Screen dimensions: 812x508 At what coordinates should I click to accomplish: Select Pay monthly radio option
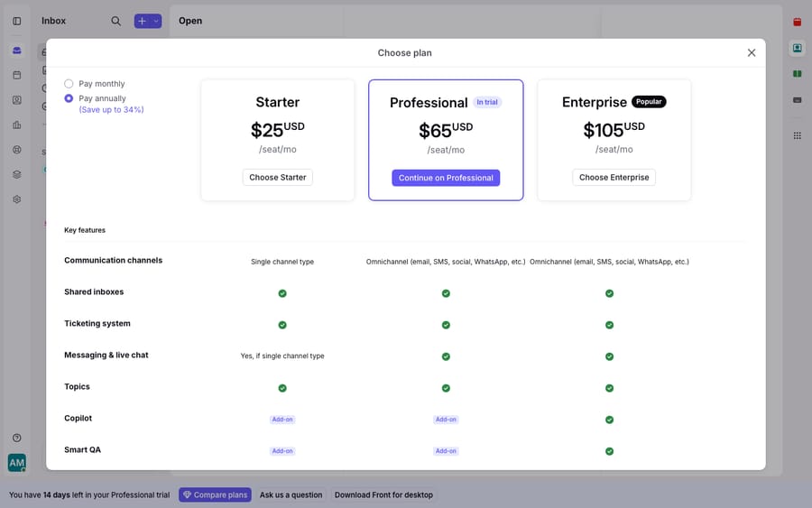69,83
